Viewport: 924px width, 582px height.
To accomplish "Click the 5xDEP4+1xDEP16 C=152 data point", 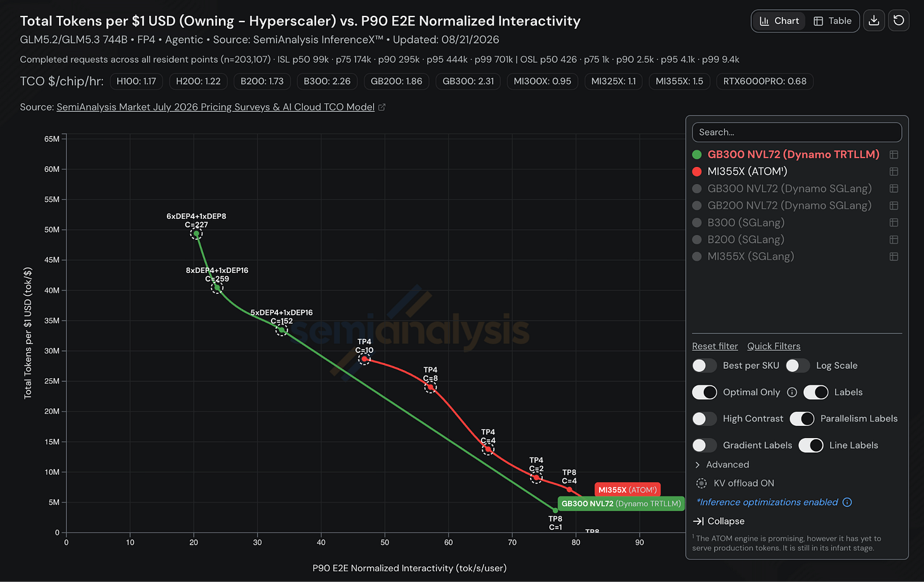I will point(282,330).
